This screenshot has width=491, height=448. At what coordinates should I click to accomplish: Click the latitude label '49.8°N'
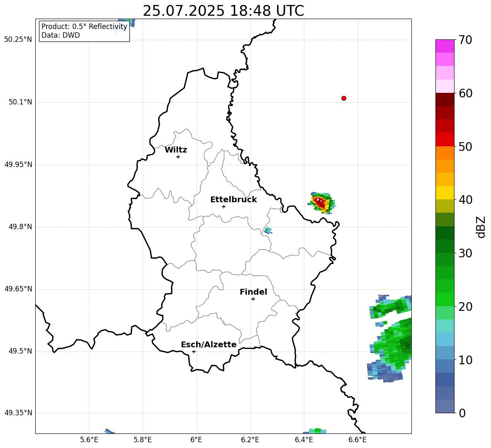pos(20,227)
